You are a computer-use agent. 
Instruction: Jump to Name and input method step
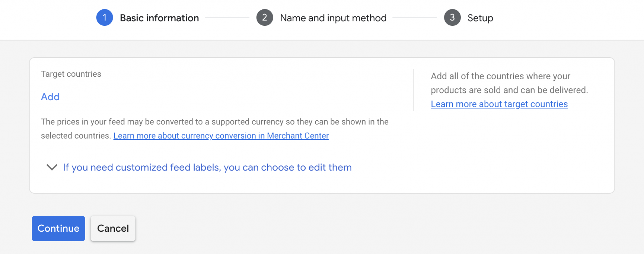point(333,18)
